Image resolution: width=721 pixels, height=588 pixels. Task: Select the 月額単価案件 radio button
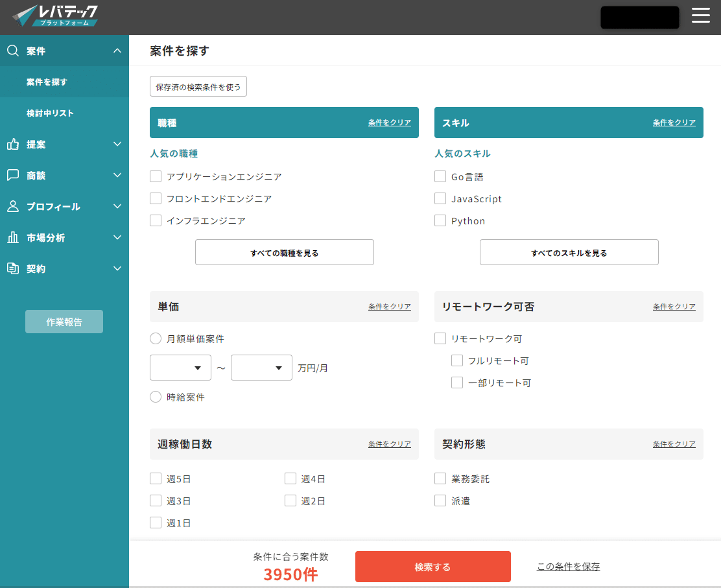click(156, 338)
